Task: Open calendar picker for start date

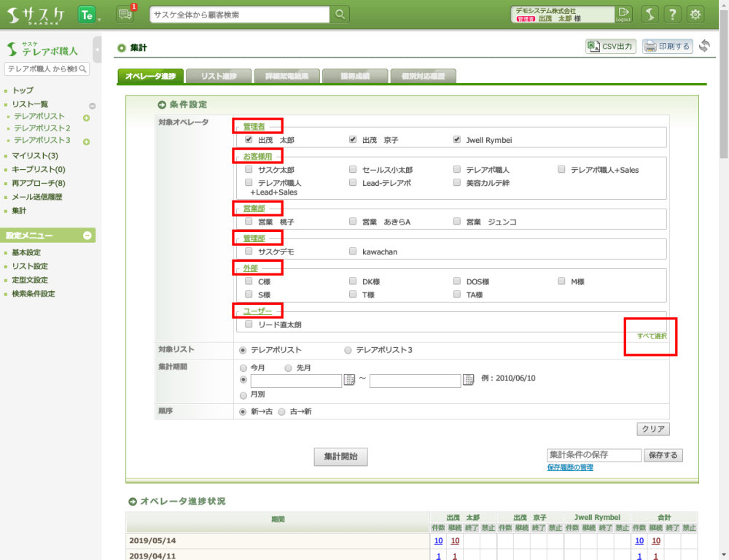Action: tap(349, 380)
